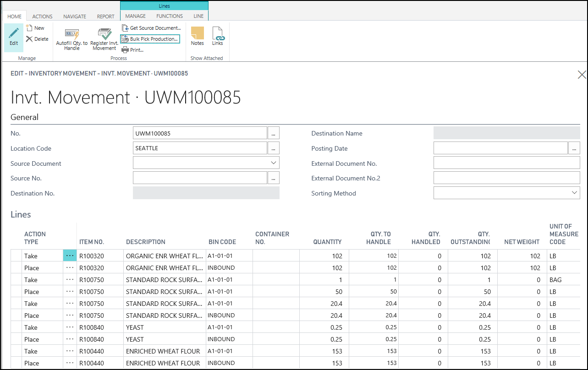This screenshot has width=588, height=370.
Task: Click Register Invt. Movement icon
Action: [x=104, y=39]
